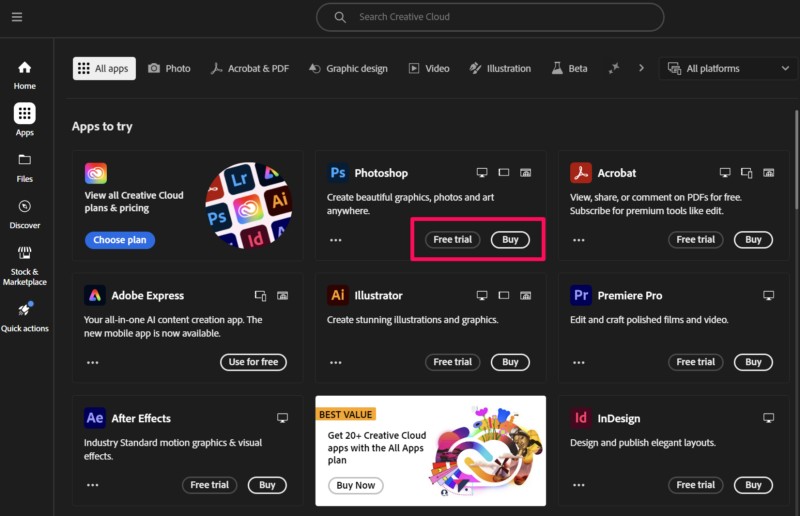Click the After Effects Ae icon
800x516 pixels.
[95, 418]
